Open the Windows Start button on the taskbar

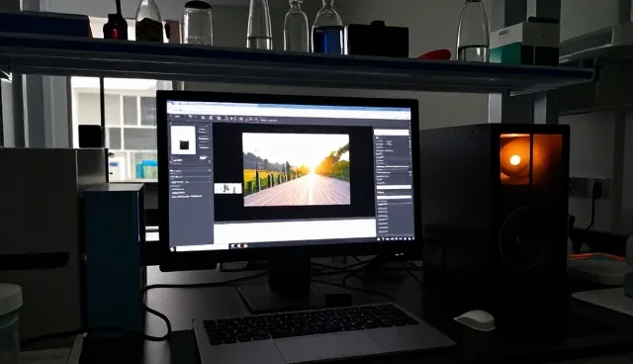pyautogui.click(x=172, y=249)
